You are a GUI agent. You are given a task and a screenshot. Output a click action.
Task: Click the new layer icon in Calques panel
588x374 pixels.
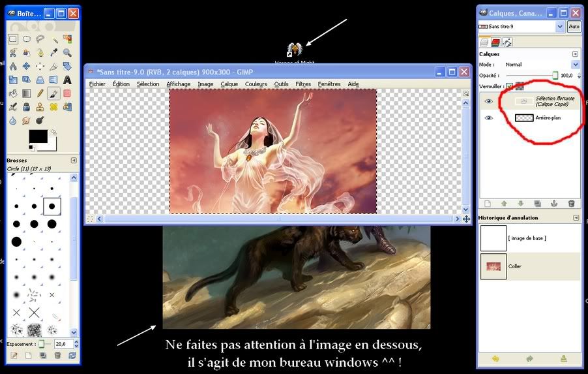[x=487, y=204]
